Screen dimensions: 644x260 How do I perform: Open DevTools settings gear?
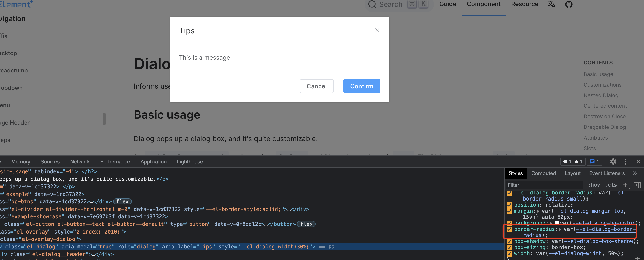(613, 161)
